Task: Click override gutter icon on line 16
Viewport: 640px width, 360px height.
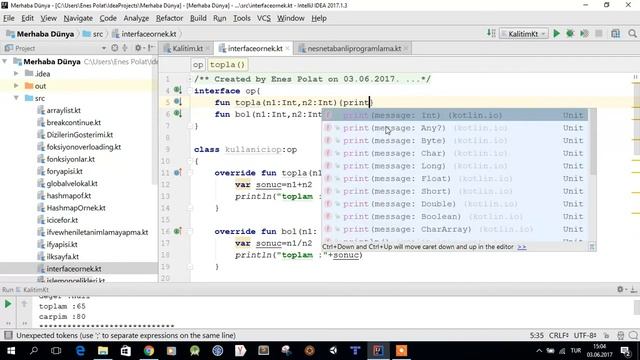Action: point(178,231)
